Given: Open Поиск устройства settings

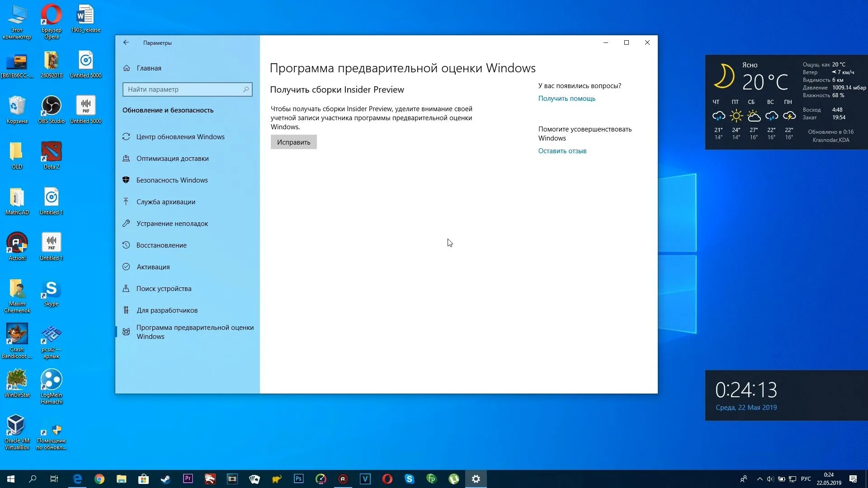Looking at the screenshot, I should [164, 289].
